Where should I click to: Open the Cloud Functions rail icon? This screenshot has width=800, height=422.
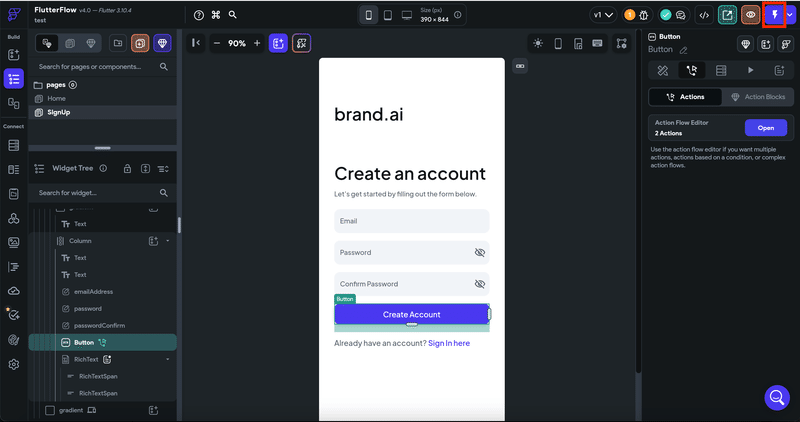(x=14, y=291)
